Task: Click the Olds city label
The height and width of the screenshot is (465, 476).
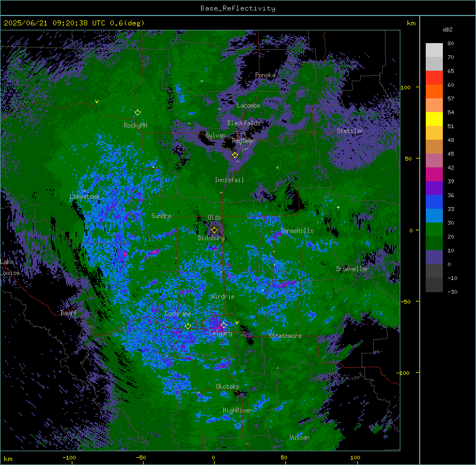Action: tap(214, 218)
